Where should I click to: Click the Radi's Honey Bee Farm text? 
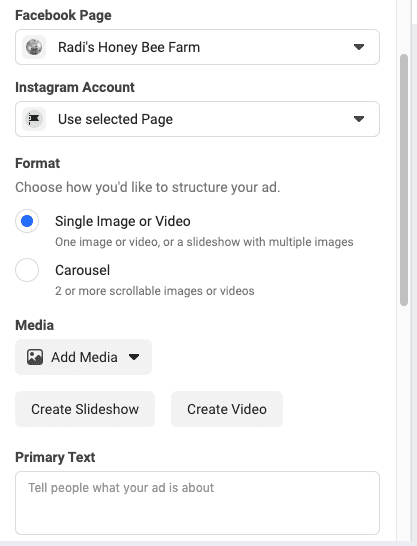(129, 47)
